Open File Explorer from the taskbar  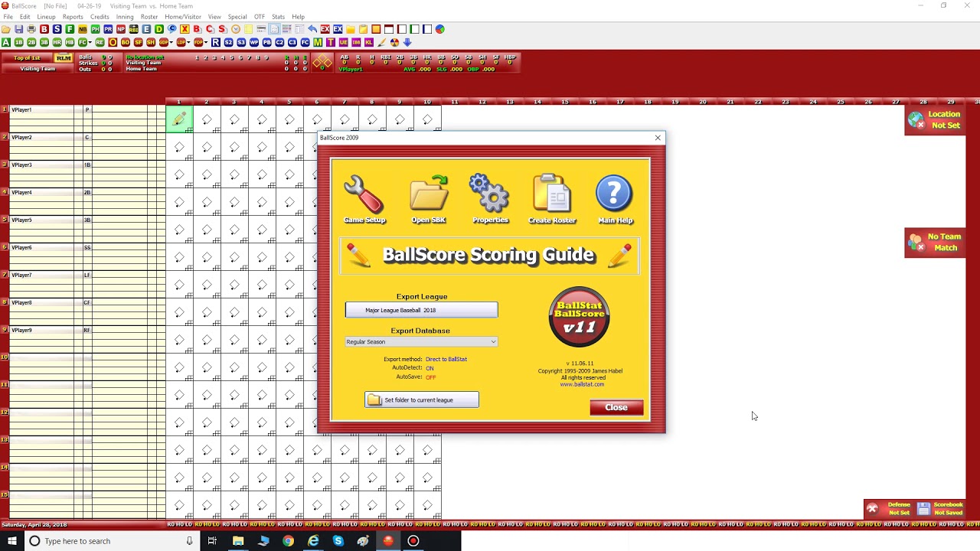238,541
